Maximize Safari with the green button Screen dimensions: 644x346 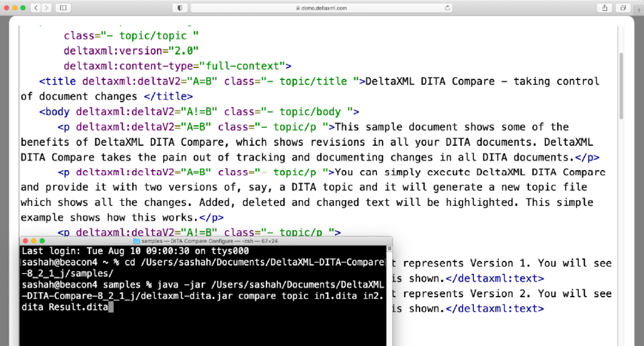coord(23,8)
